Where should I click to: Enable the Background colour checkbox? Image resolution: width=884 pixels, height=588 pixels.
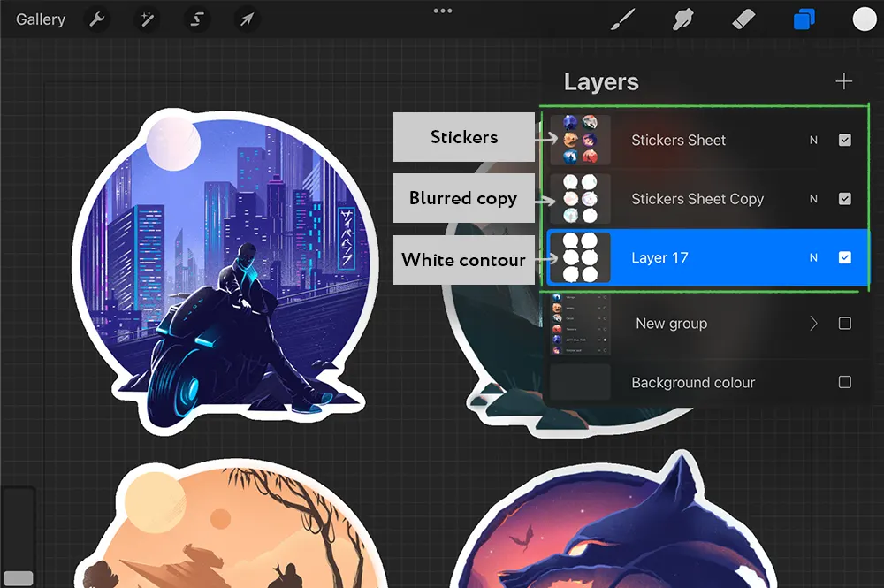pyautogui.click(x=844, y=382)
